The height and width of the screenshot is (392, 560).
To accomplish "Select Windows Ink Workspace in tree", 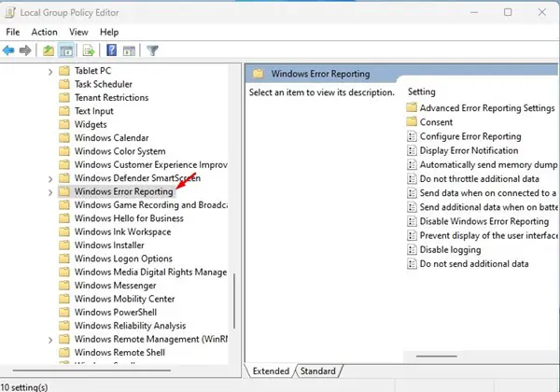I will (x=123, y=232).
